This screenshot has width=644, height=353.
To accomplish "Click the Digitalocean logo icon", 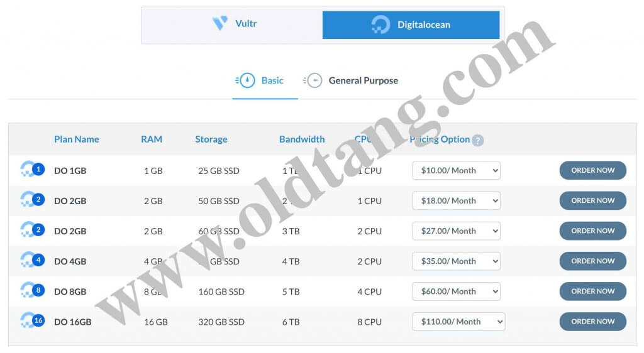I will [380, 25].
